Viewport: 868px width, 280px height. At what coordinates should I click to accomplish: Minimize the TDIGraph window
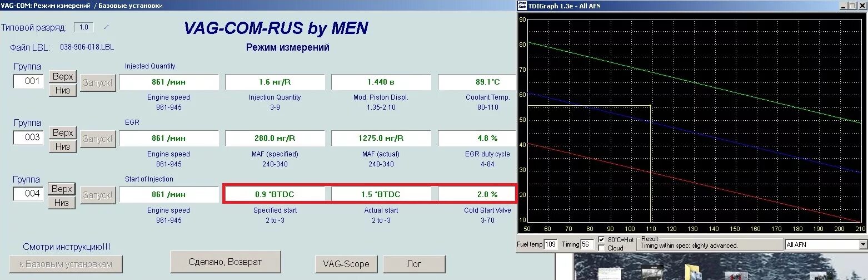click(843, 6)
